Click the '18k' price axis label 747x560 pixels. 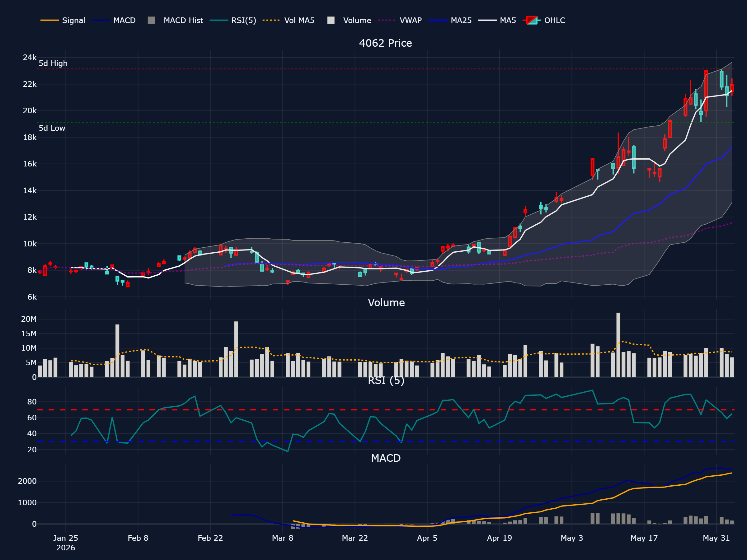click(x=30, y=138)
